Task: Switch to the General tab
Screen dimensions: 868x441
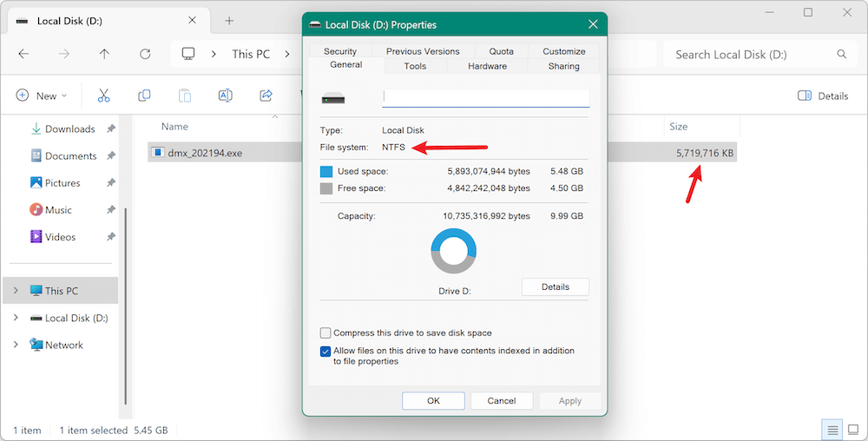Action: click(x=346, y=65)
